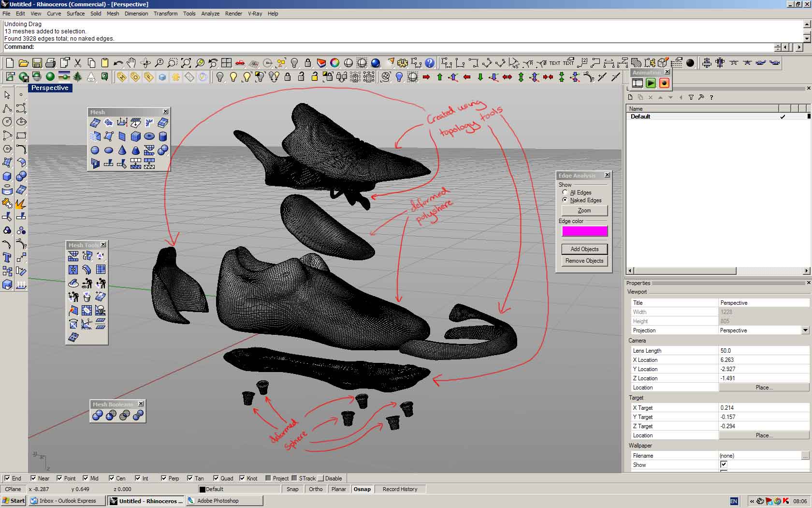
Task: Open the Transform menu
Action: point(165,14)
